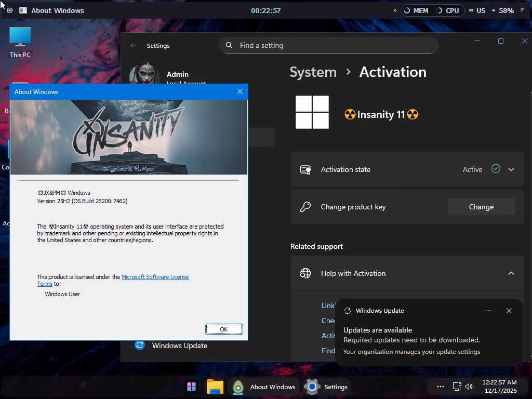Click the MEM monitor in the top bar

pyautogui.click(x=416, y=10)
